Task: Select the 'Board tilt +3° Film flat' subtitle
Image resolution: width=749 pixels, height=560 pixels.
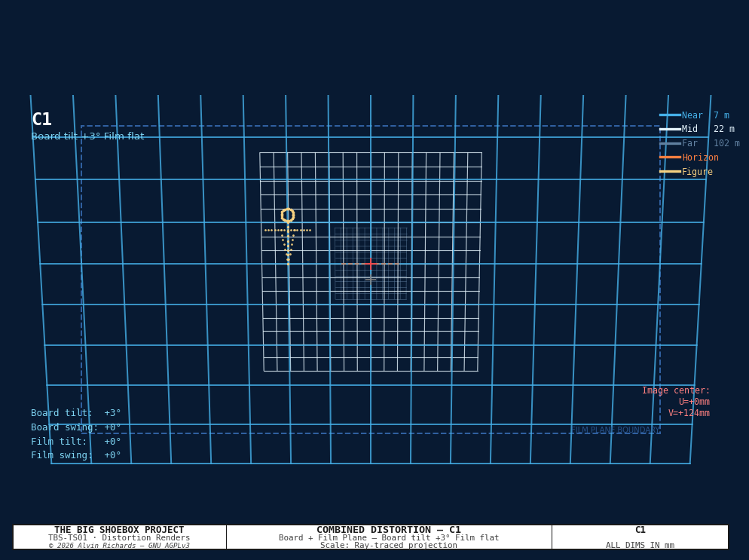Action: pos(87,136)
